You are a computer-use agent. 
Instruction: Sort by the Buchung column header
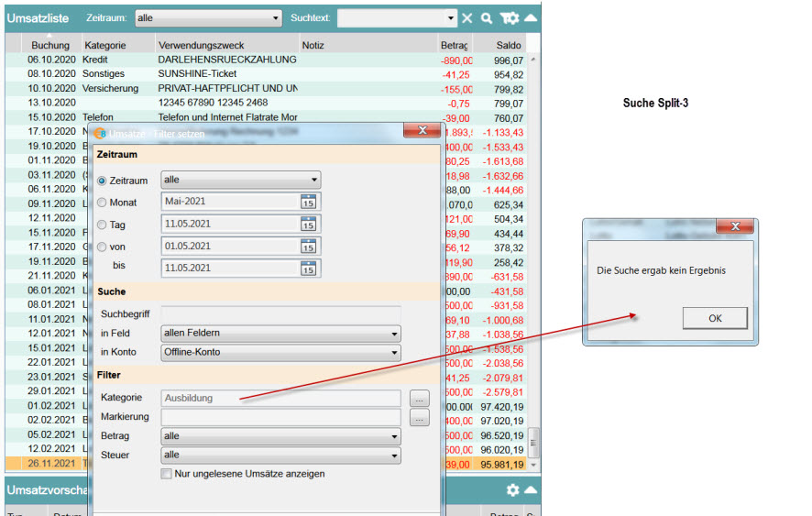tap(50, 45)
